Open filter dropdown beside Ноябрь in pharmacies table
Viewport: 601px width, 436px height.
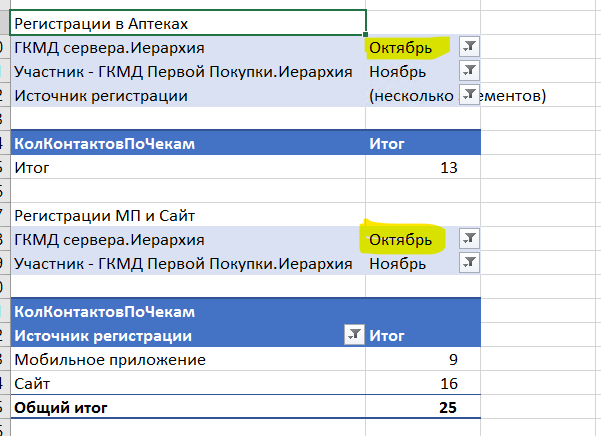(470, 71)
